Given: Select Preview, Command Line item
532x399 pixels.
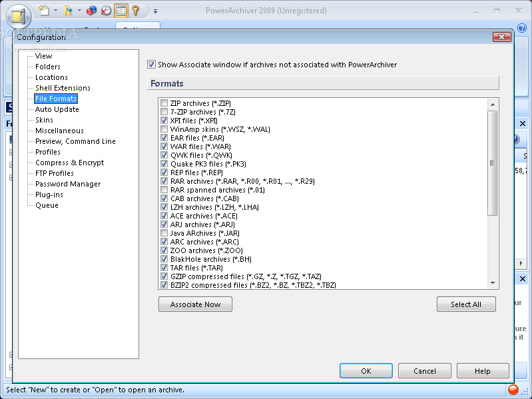Looking at the screenshot, I should (75, 141).
